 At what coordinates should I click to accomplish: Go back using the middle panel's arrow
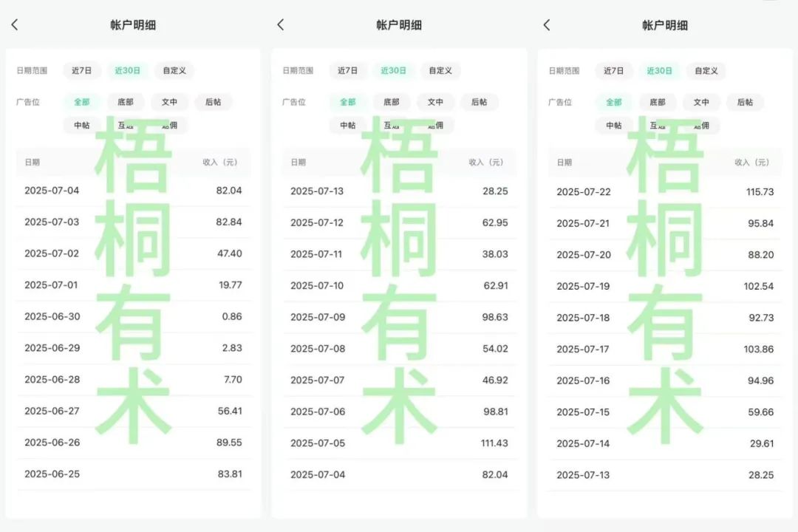coord(281,25)
